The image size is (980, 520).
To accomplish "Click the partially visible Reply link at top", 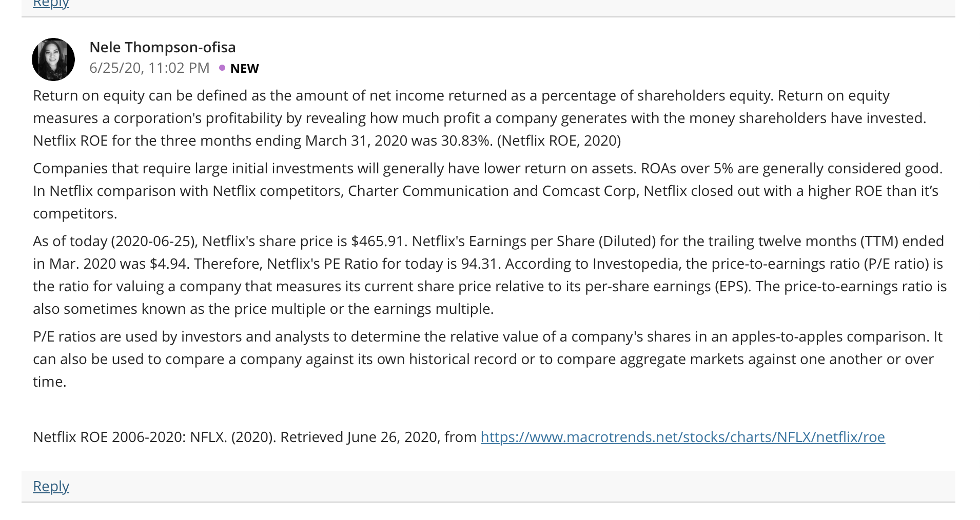I will tap(51, 4).
